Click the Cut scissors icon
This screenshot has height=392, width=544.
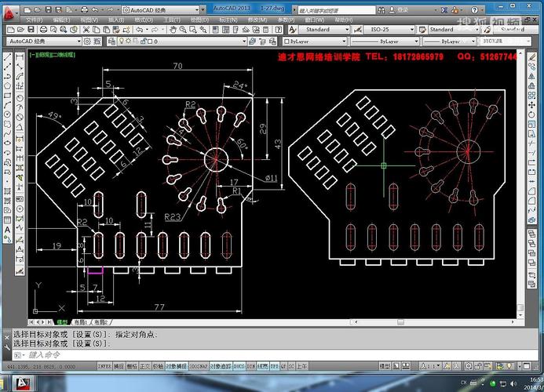point(86,30)
